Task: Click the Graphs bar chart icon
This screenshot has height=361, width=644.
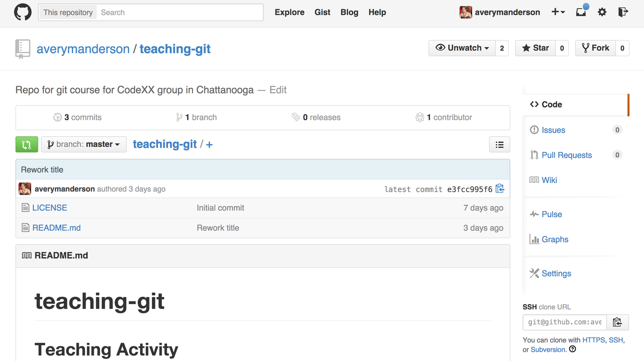Action: (x=534, y=239)
